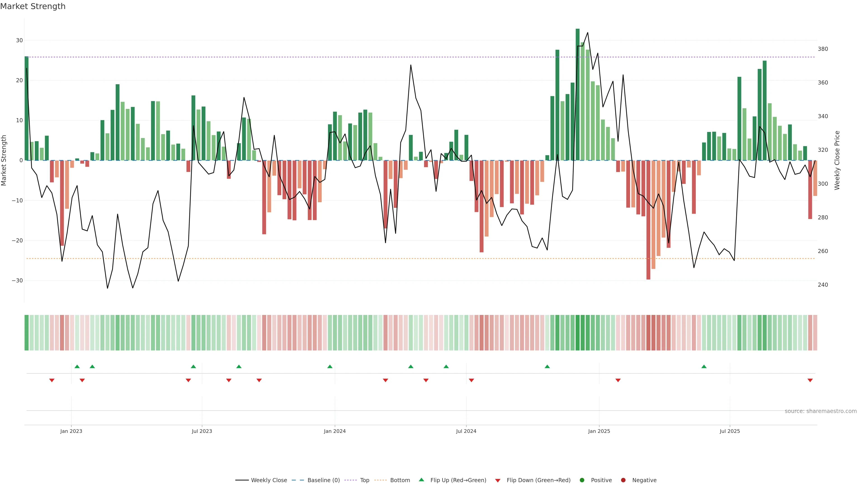Click the green Flip Up legend triangle

click(421, 480)
